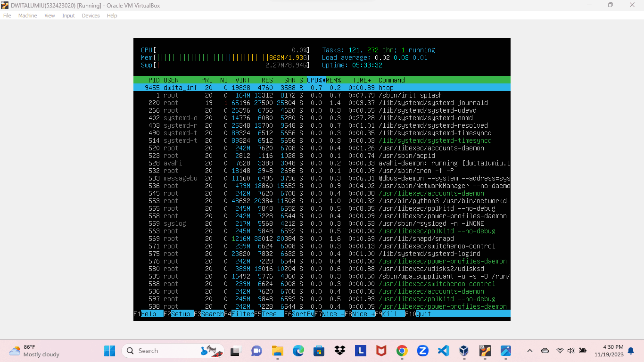This screenshot has width=644, height=362.
Task: Click the OneDrive cloud tray icon
Action: [x=545, y=351]
